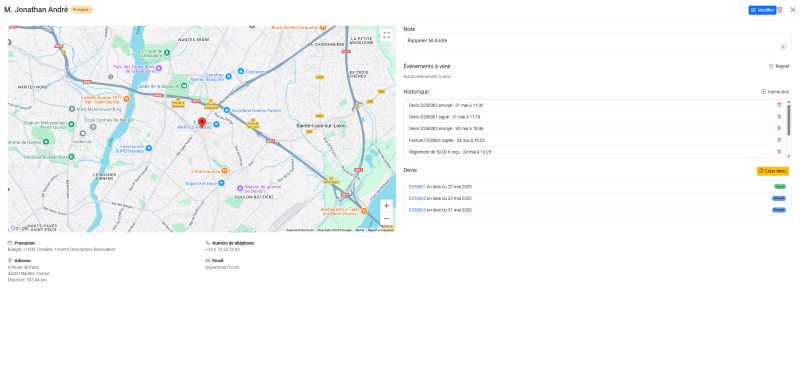
Task: Click Stade de la Beaujoire map marker
Action: pos(183,86)
